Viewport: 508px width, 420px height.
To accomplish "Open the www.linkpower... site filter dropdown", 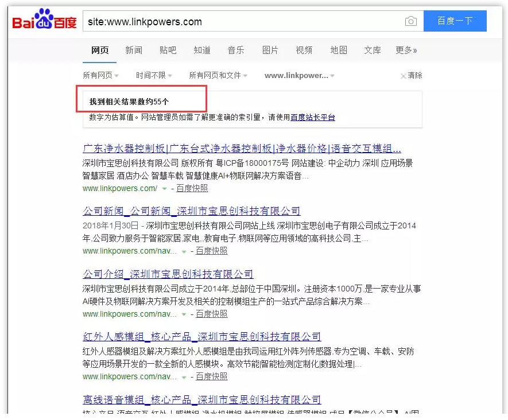I will [300, 76].
